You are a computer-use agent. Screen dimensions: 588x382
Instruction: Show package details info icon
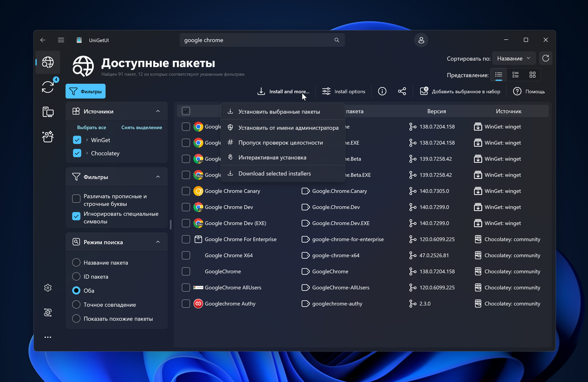pyautogui.click(x=382, y=91)
